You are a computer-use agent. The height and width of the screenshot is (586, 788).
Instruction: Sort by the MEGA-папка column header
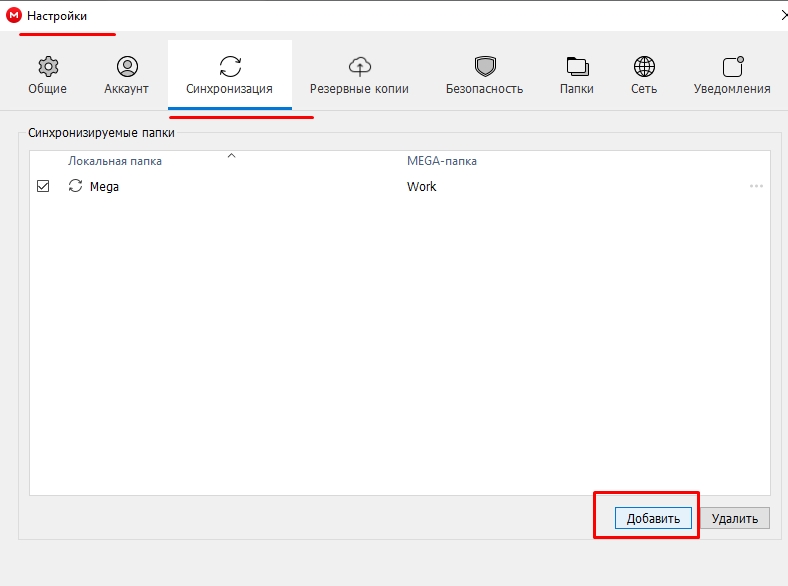pos(441,161)
